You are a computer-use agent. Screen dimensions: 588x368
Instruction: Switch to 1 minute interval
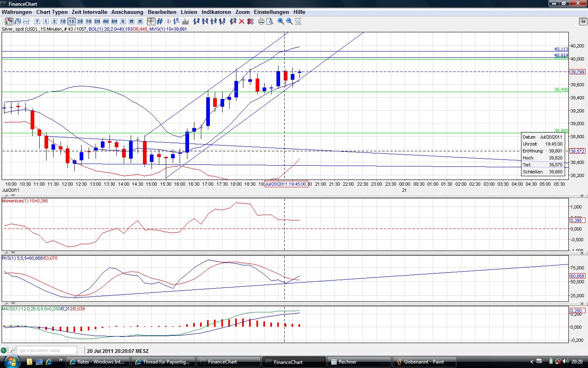point(46,21)
